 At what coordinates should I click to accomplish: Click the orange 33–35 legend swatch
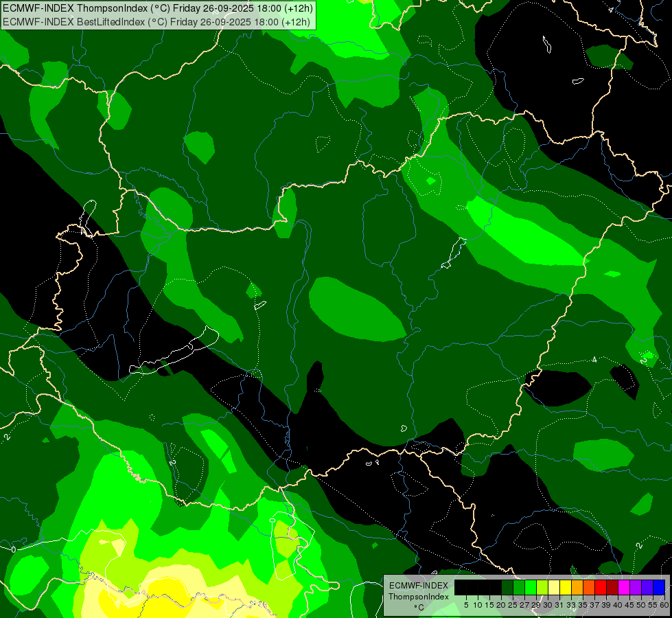577,587
